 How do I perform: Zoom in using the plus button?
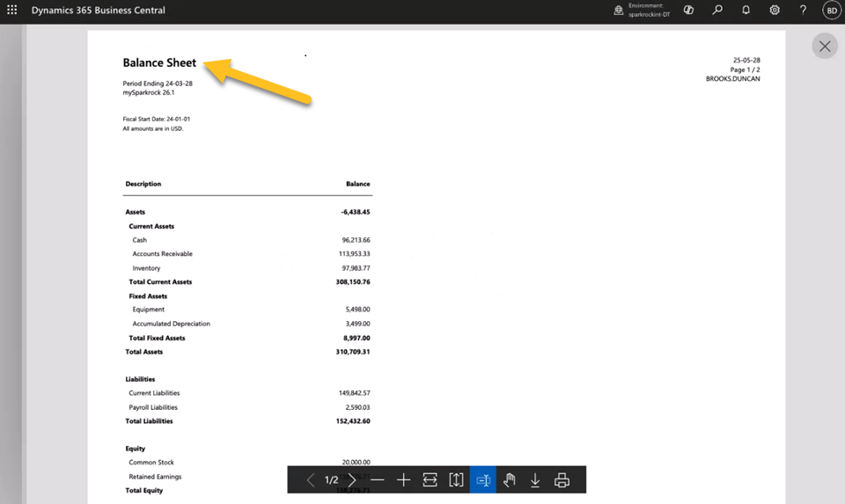point(404,479)
